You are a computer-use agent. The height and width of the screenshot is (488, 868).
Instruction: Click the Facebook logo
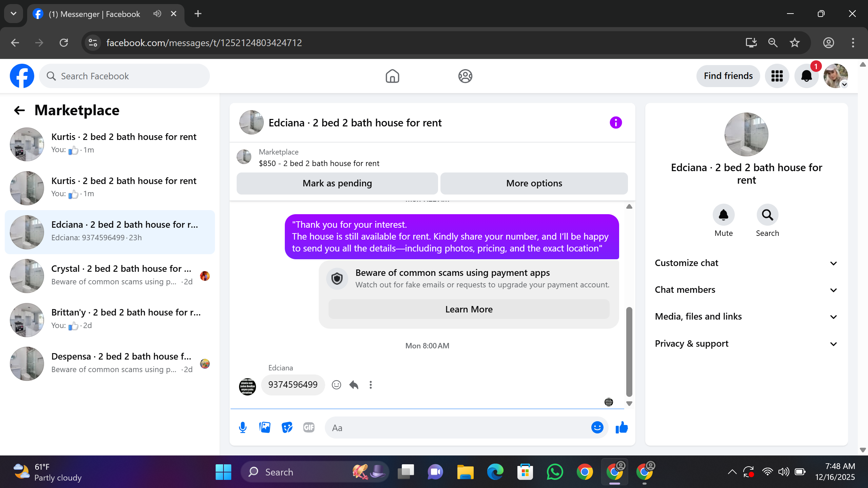[x=22, y=76]
